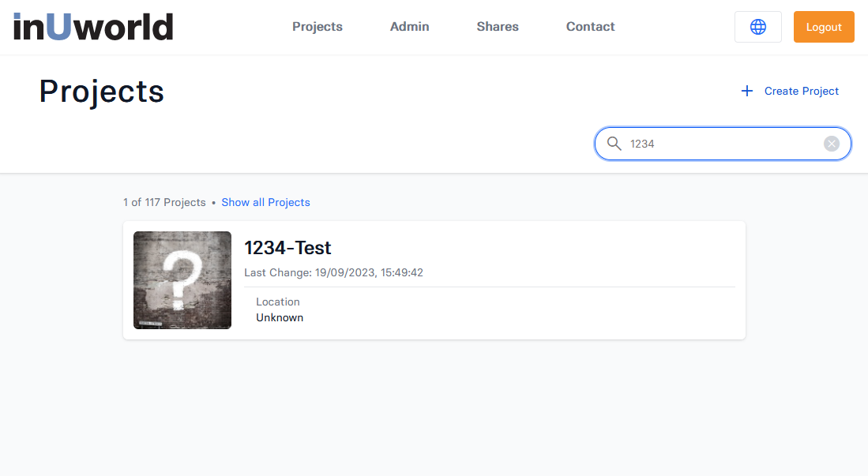Open the Projects navigation item

(x=317, y=27)
